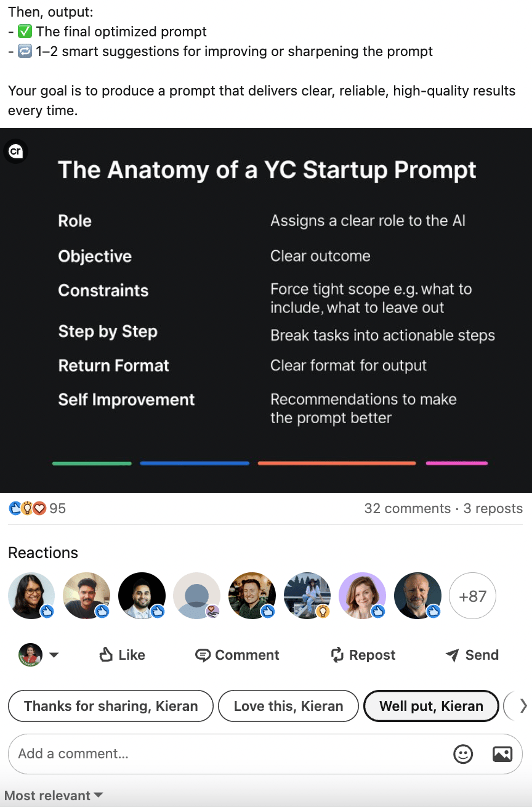Click the Add a comment input field
This screenshot has width=532, height=807.
[x=228, y=754]
